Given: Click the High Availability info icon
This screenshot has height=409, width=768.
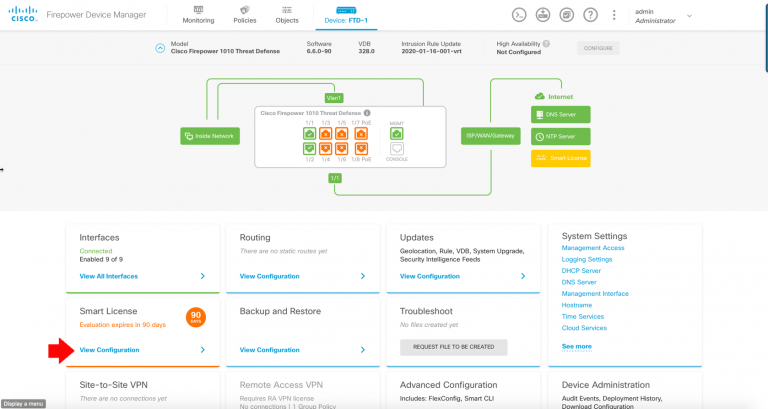Looking at the screenshot, I should pyautogui.click(x=546, y=44).
